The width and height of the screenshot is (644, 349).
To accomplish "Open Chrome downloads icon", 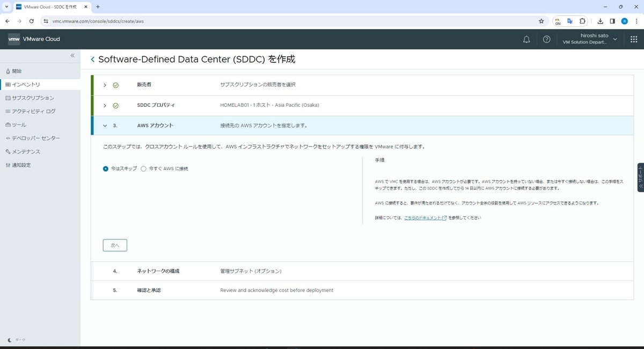I will 600,21.
